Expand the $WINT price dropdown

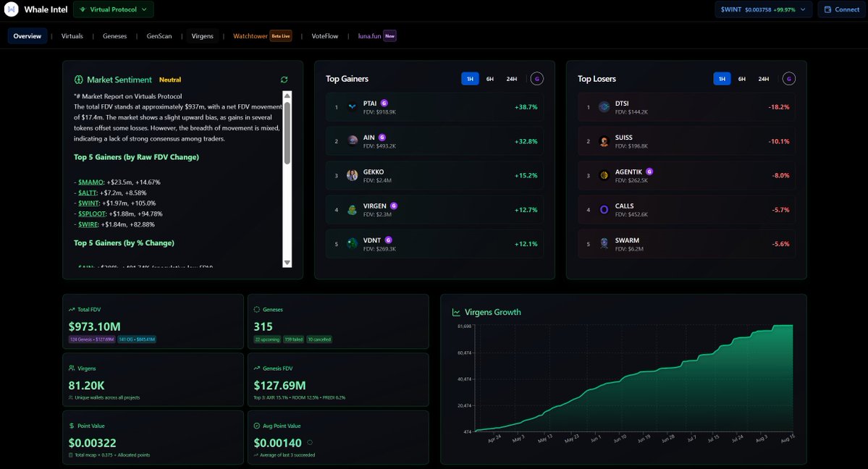pos(763,9)
